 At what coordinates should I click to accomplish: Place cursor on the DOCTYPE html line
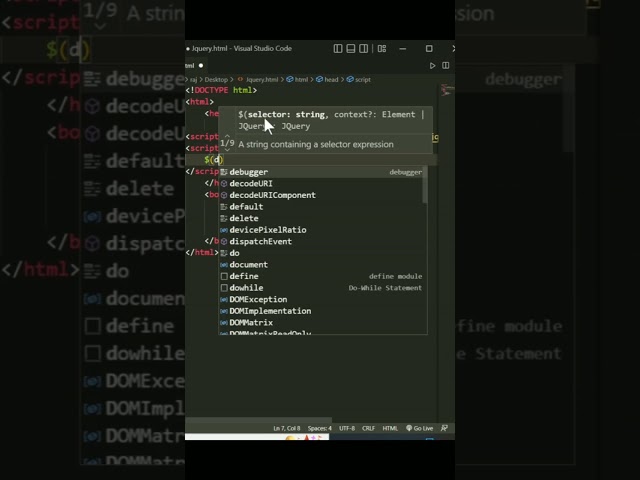(x=221, y=90)
